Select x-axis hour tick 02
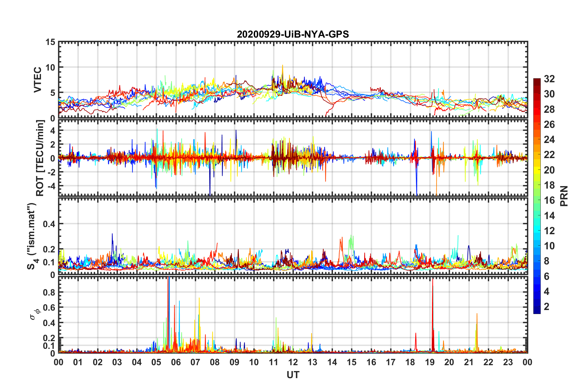Image resolution: width=586 pixels, height=392 pixels. pyautogui.click(x=98, y=362)
